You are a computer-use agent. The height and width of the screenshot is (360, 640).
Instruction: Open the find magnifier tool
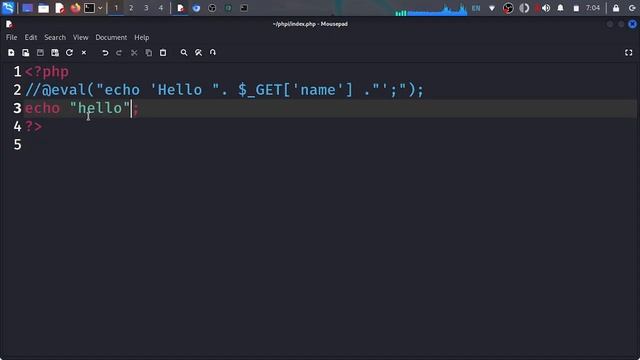[x=184, y=53]
